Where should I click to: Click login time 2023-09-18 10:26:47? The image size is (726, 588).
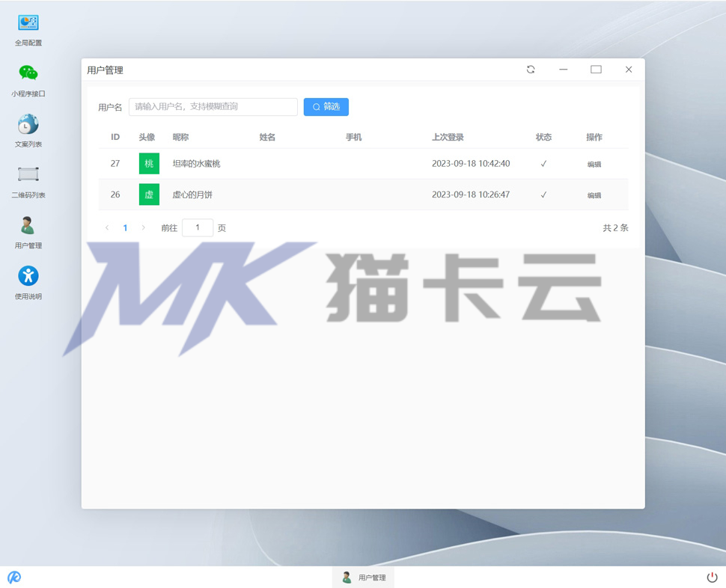(x=471, y=195)
